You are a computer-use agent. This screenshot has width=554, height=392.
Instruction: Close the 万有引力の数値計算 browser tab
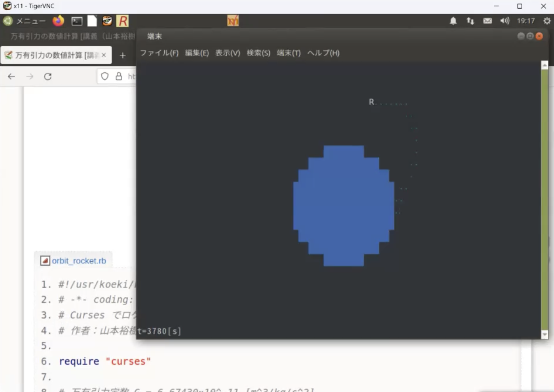coord(104,55)
